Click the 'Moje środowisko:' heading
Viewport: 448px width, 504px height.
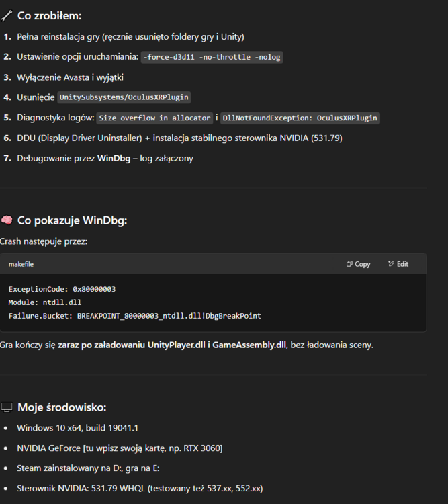pos(62,407)
